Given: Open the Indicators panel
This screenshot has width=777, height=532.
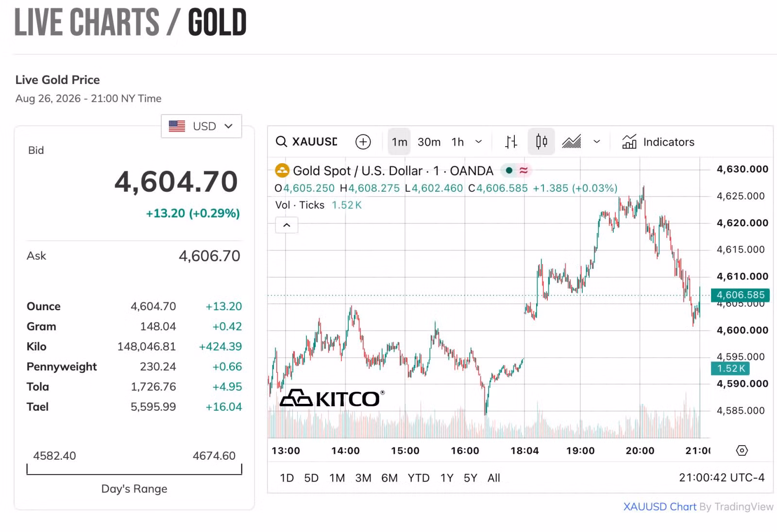Looking at the screenshot, I should [659, 142].
